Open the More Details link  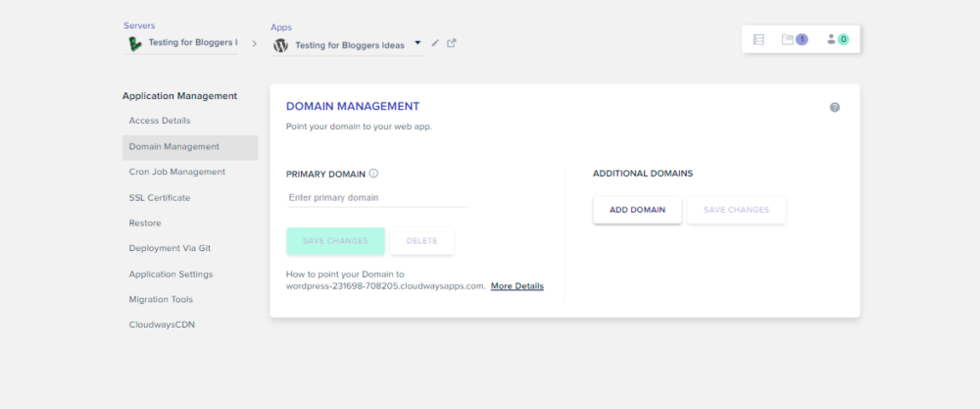coord(516,286)
